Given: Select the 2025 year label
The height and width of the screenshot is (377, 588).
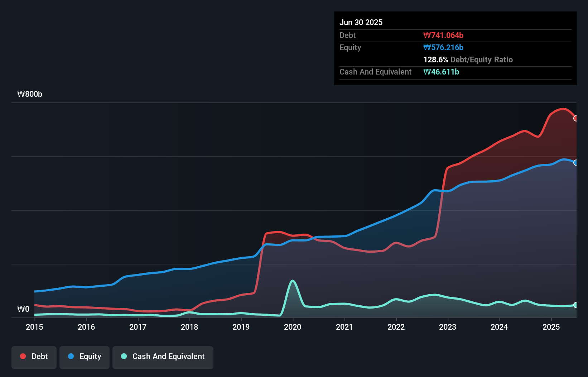Looking at the screenshot, I should coord(551,327).
